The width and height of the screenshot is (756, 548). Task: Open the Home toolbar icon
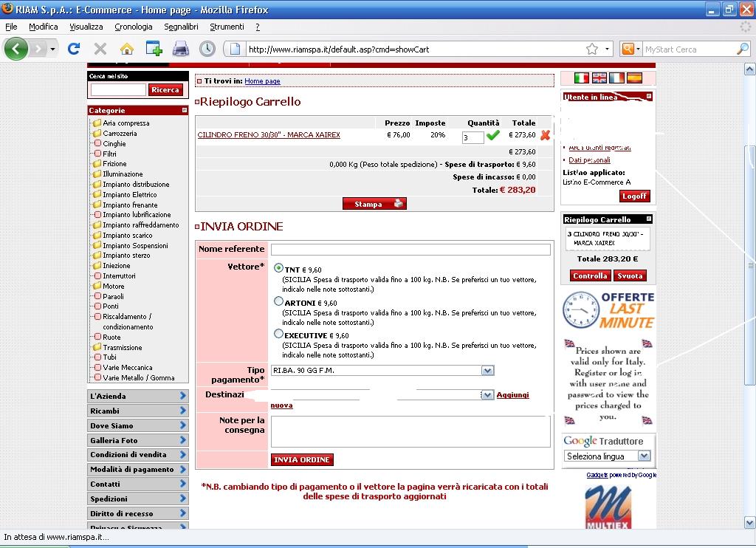(x=127, y=49)
